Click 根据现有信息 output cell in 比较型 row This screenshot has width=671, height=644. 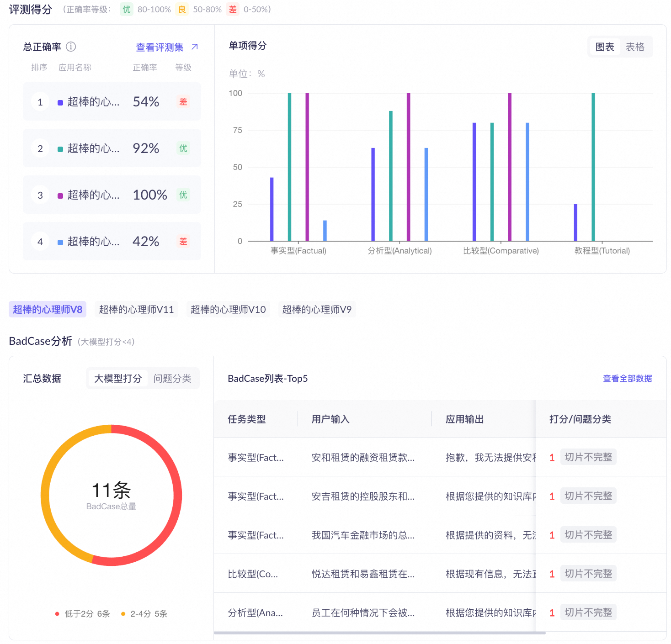pos(490,574)
